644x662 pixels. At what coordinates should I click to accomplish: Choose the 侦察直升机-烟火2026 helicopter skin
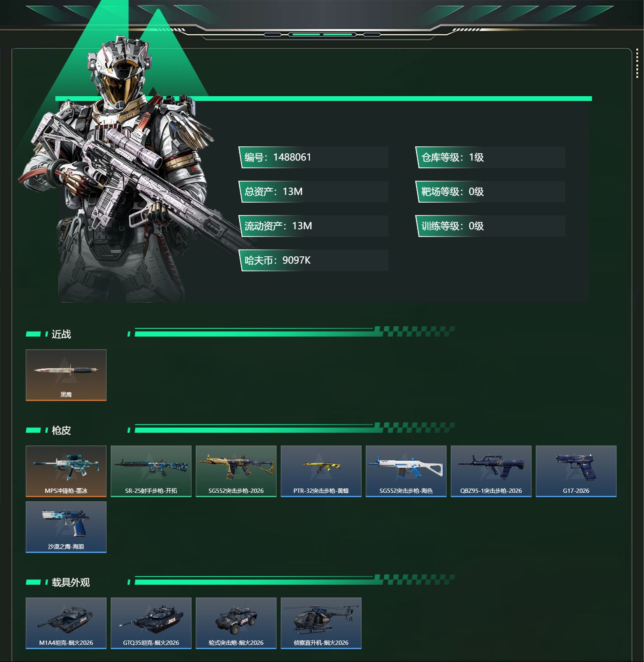[x=321, y=623]
